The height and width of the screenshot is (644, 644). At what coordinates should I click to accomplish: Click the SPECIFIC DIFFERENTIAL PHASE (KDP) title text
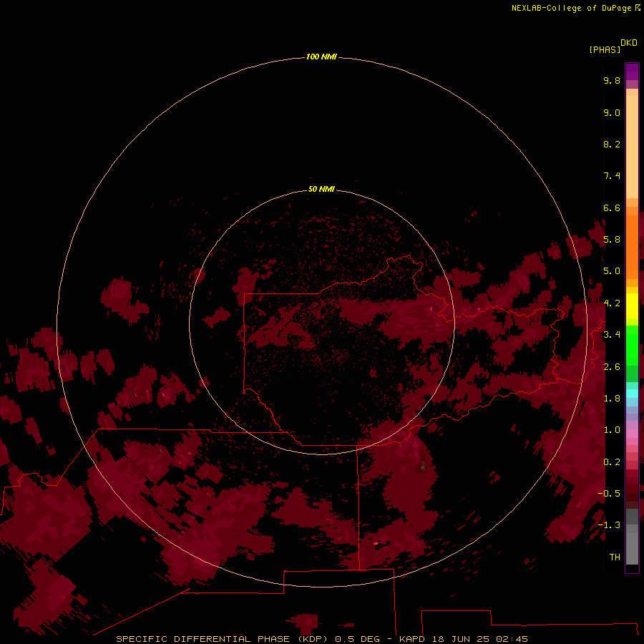point(222,639)
